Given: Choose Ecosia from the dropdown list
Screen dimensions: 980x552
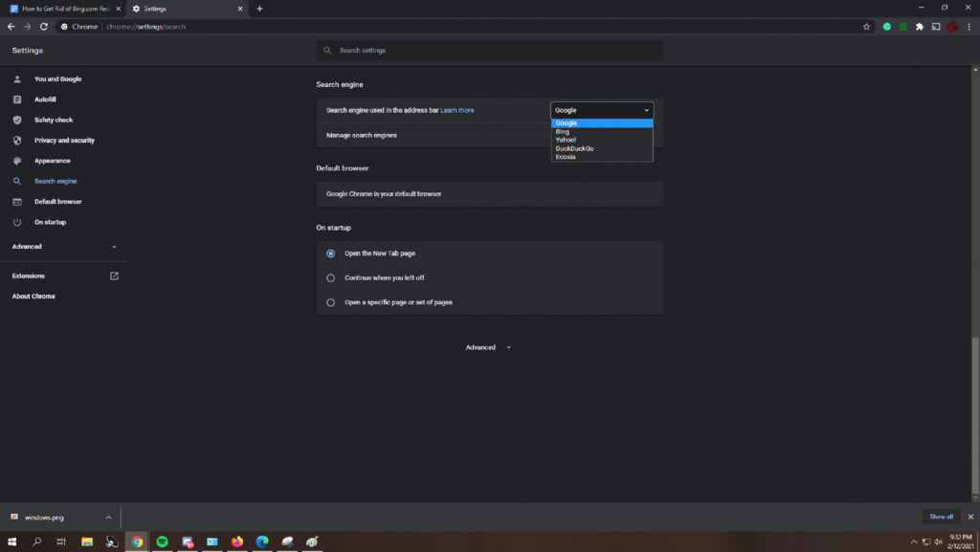Looking at the screenshot, I should [x=602, y=157].
